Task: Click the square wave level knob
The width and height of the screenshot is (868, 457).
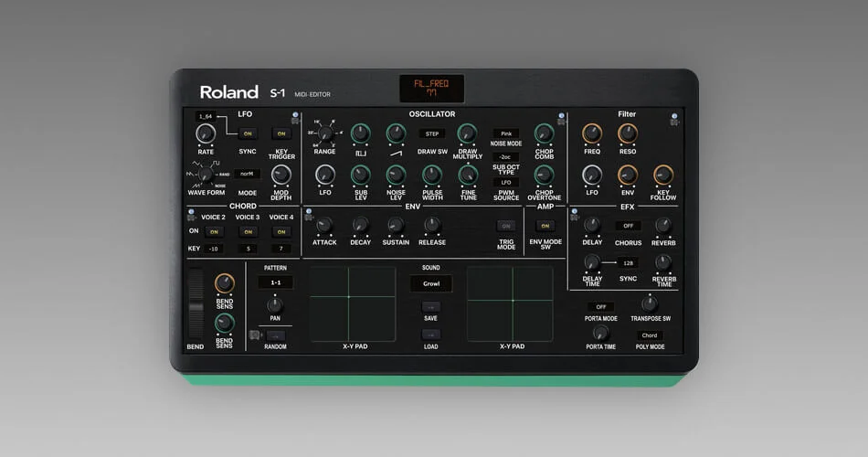Action: tap(360, 133)
